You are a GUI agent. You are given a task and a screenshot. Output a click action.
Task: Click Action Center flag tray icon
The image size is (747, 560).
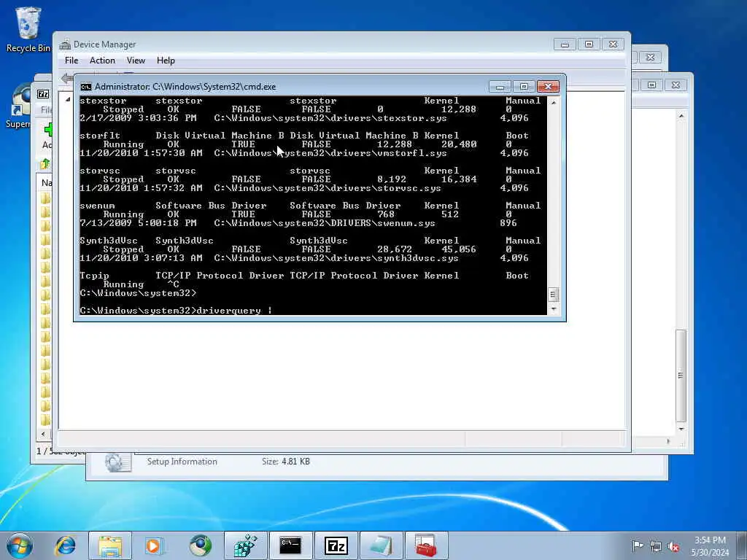(637, 545)
